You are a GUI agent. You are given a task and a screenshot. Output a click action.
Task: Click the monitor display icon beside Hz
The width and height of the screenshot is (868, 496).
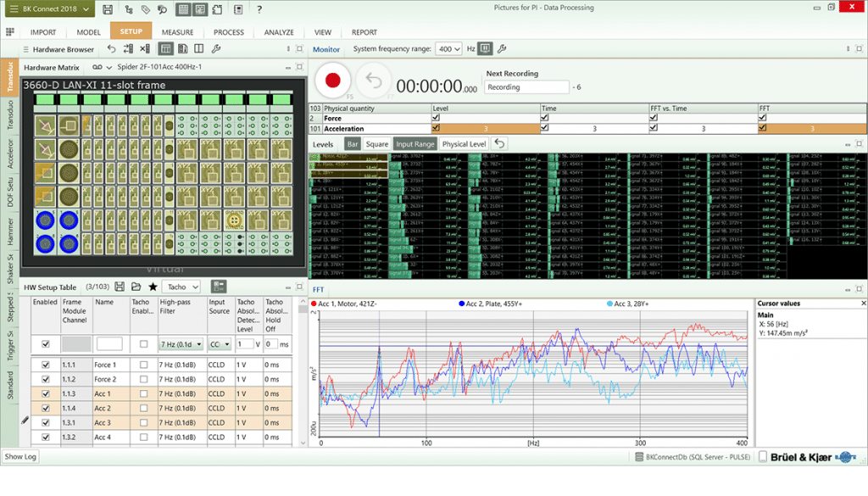(x=485, y=49)
